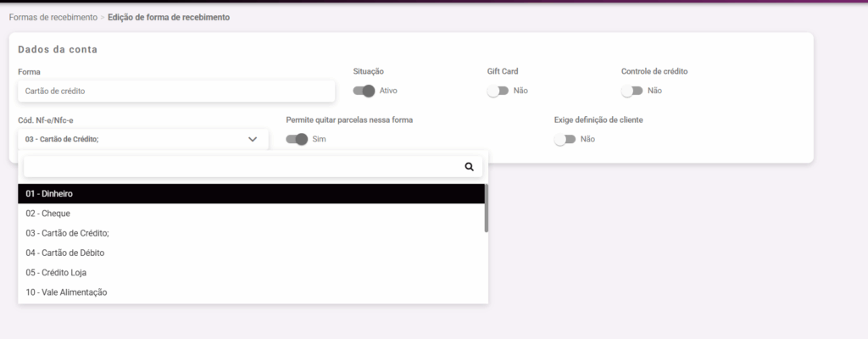Enable the Gift Card switch
868x339 pixels.
[498, 91]
